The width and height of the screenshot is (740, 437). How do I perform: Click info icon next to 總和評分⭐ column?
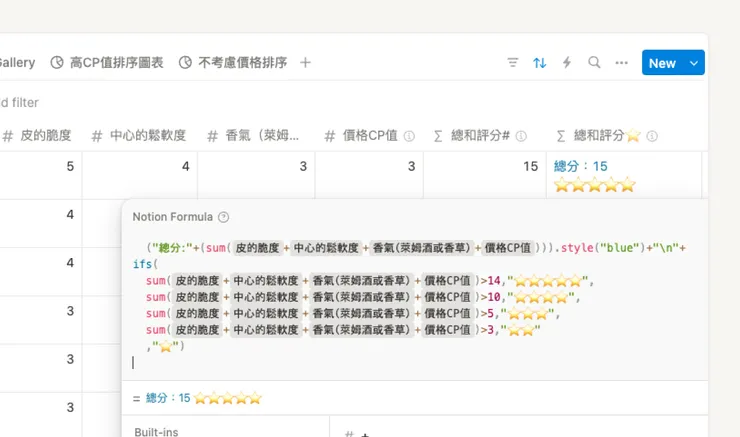click(x=652, y=136)
